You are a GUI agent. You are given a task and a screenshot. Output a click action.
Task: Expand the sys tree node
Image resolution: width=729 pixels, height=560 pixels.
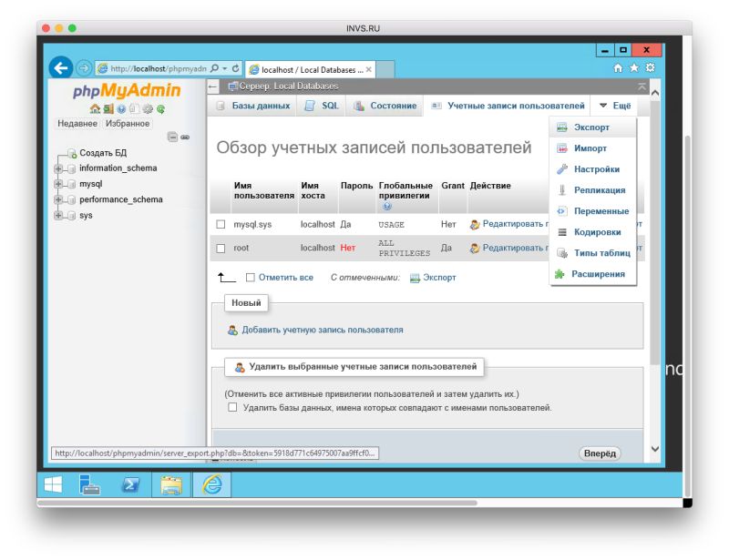coord(58,216)
